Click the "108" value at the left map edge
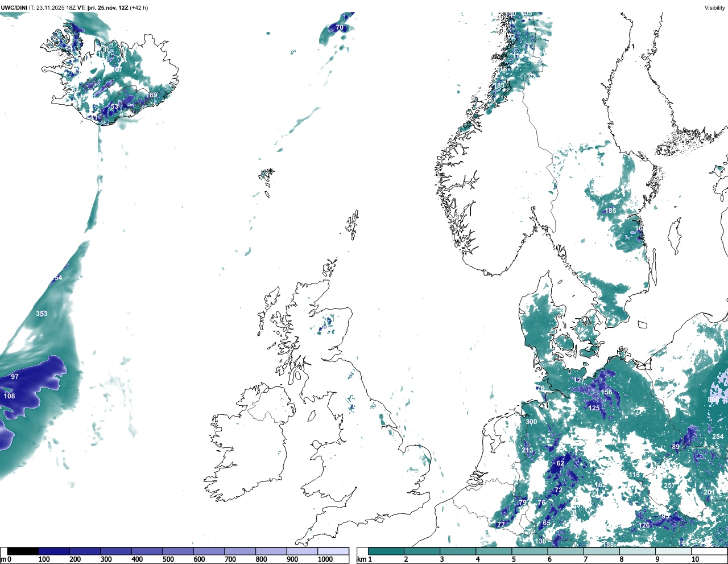 9,396
